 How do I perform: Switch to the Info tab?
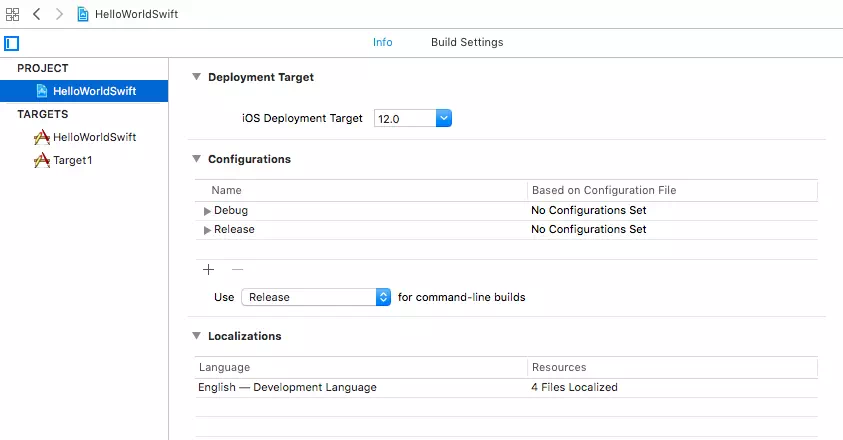[383, 42]
